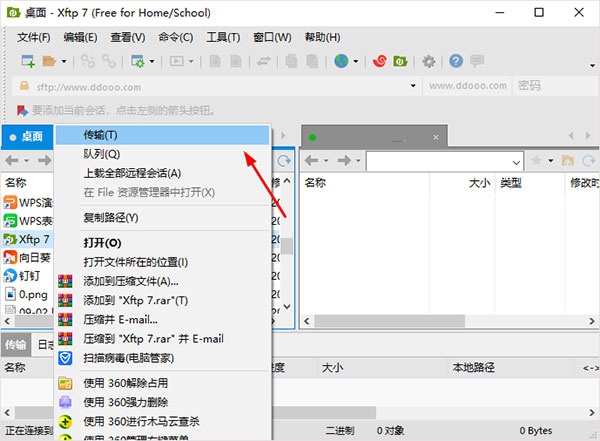Click the globe encoding icon
Viewport: 600px width, 441px height.
click(x=341, y=61)
